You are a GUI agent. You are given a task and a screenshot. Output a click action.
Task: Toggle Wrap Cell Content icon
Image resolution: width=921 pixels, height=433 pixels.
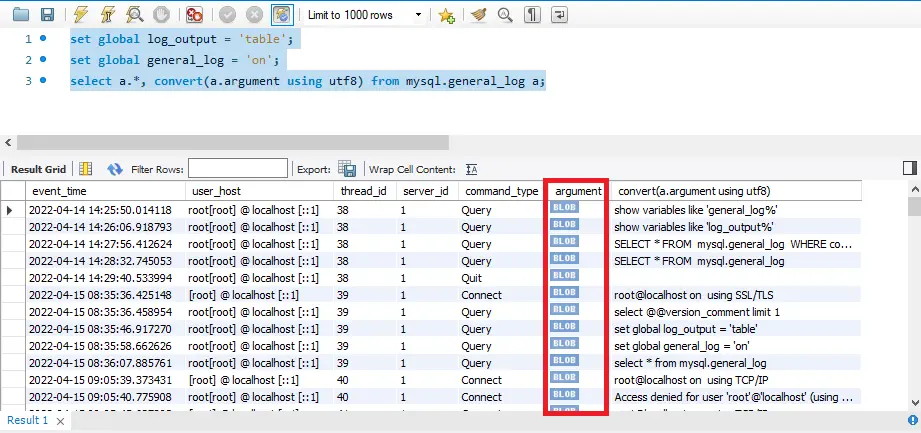pyautogui.click(x=471, y=169)
